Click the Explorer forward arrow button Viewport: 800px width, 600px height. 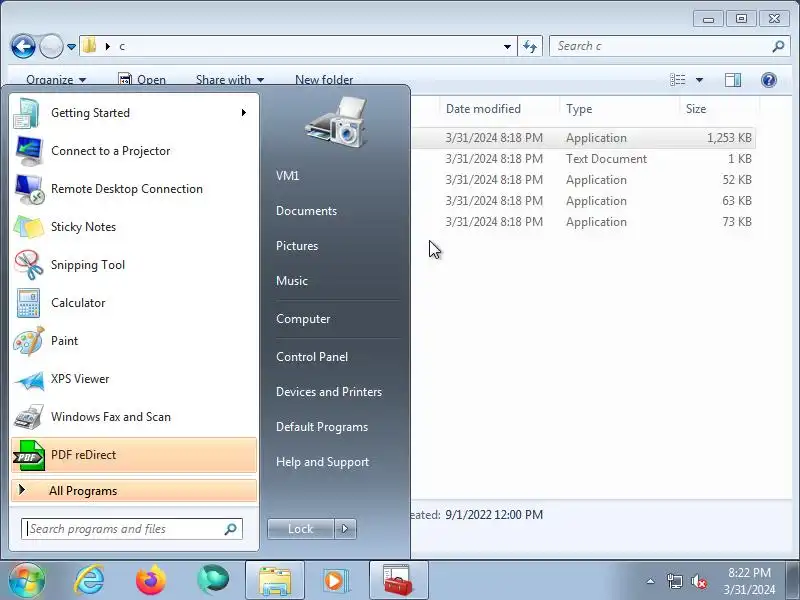pyautogui.click(x=51, y=46)
